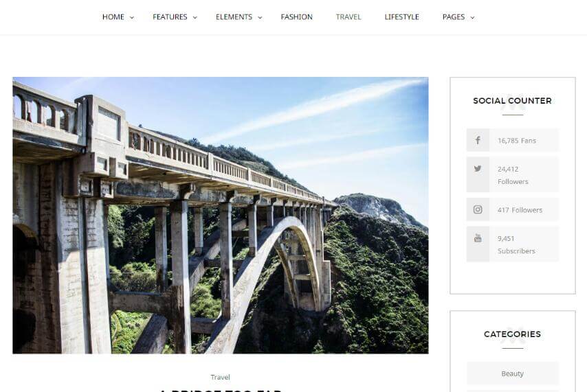The image size is (587, 392).
Task: Click the Instagram camera icon
Action: point(478,209)
